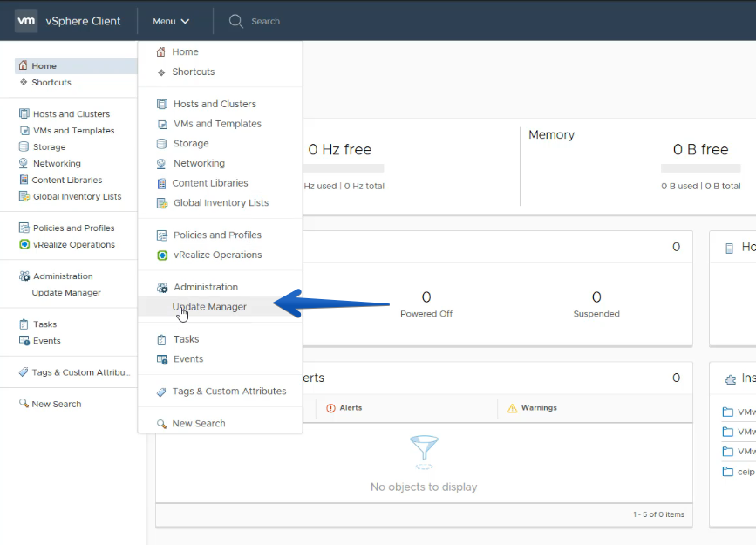Click New Search icon in sidebar
Viewport: 756px width, 545px height.
(24, 403)
